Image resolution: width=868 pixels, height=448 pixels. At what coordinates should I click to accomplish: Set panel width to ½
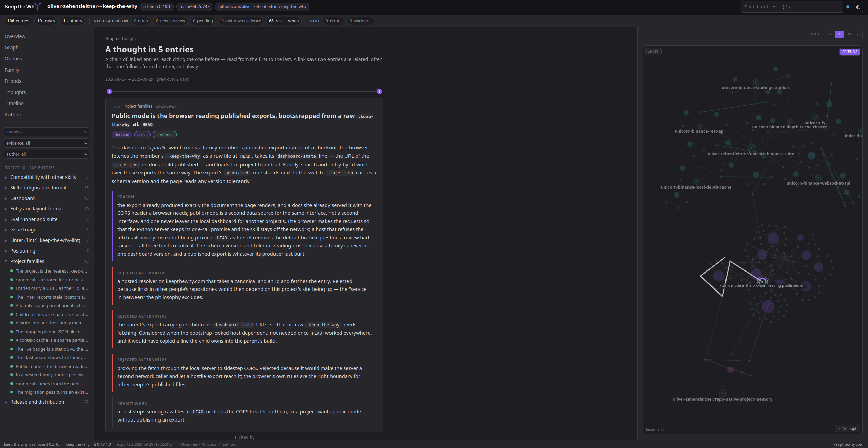[858, 34]
